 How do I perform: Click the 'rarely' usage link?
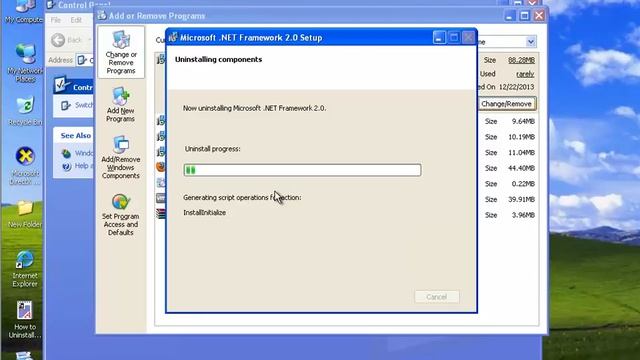pyautogui.click(x=525, y=74)
